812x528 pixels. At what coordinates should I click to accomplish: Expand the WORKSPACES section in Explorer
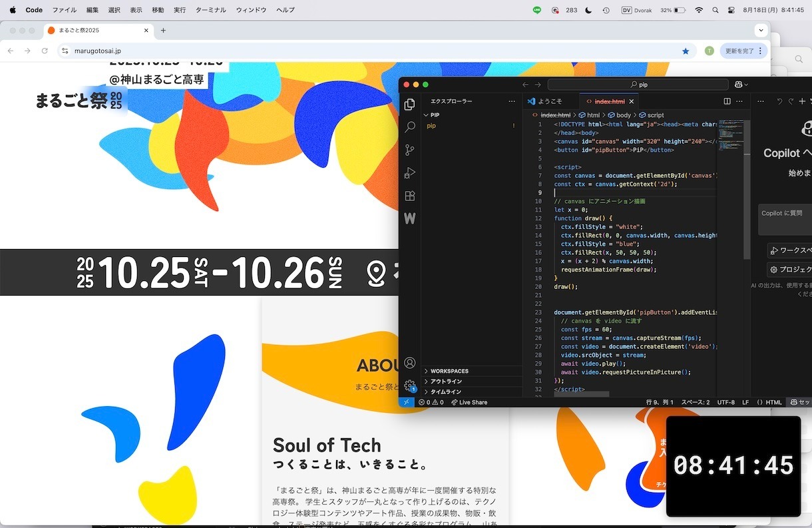[x=472, y=371]
